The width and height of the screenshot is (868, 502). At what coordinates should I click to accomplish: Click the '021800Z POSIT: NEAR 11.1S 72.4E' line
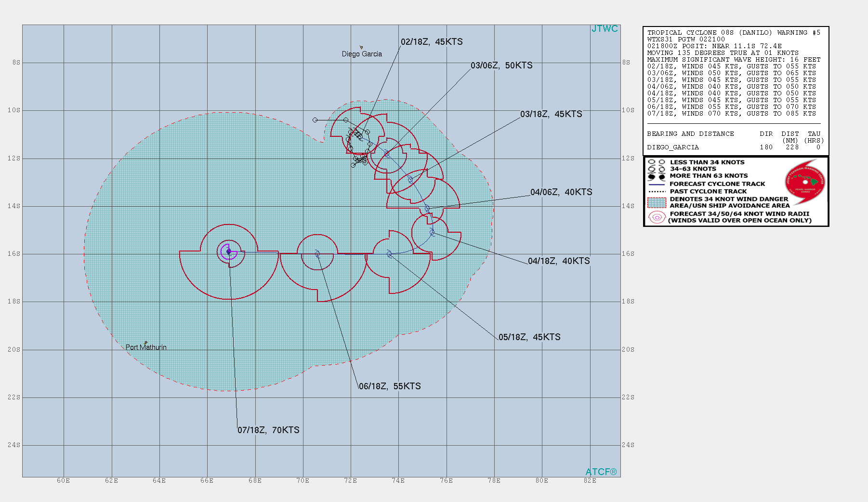[714, 46]
